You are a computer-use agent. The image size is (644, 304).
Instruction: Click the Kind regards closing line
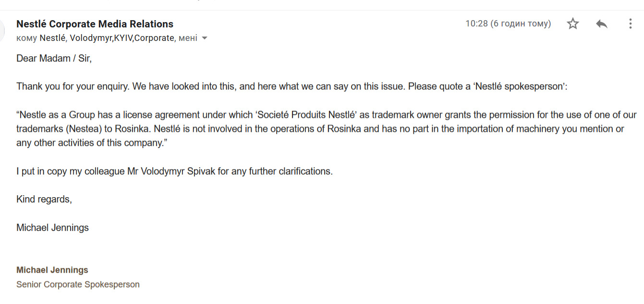tap(44, 199)
